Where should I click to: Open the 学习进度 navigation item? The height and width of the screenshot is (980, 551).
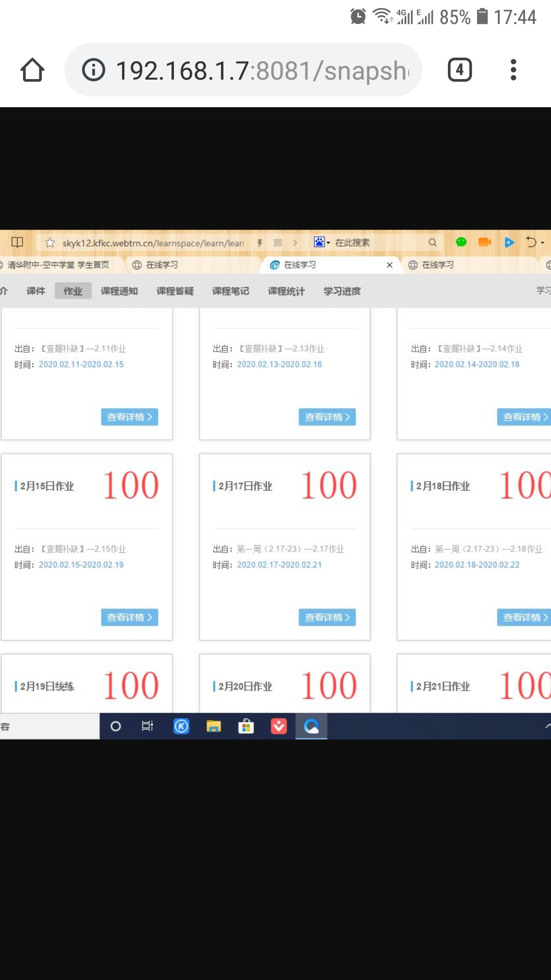[342, 291]
